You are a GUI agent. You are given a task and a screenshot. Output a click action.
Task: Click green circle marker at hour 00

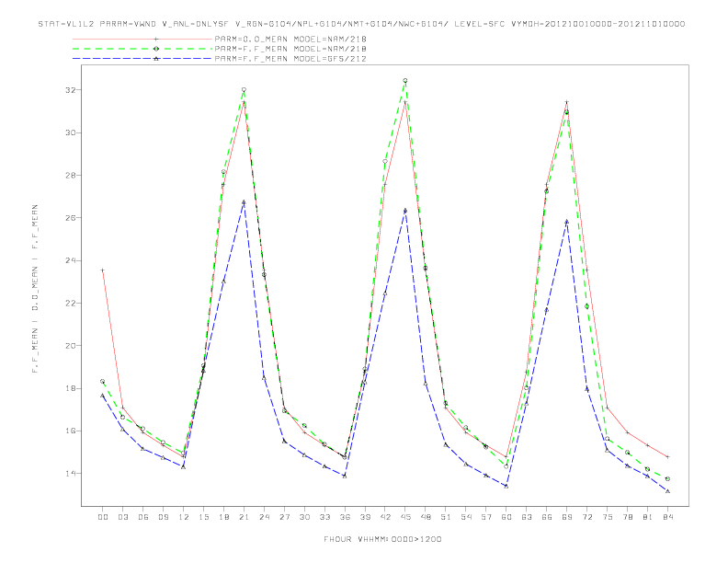point(103,382)
